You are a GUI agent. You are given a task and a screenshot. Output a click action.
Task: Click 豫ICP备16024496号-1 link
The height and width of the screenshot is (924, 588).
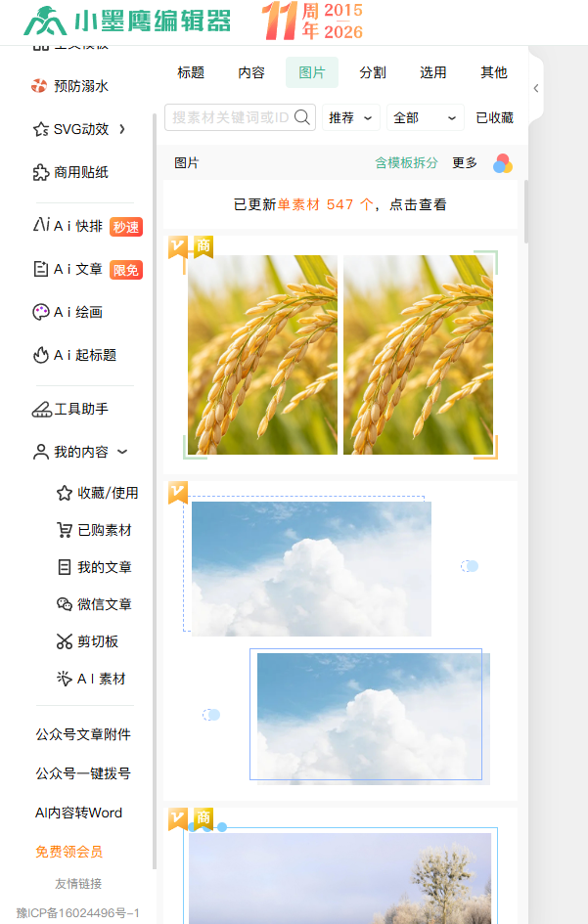[78, 913]
